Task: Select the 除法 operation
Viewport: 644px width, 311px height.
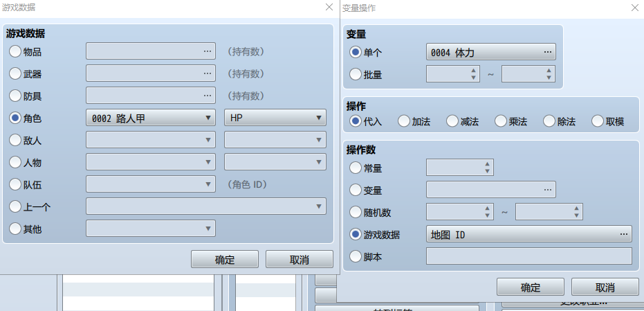Action: click(549, 121)
